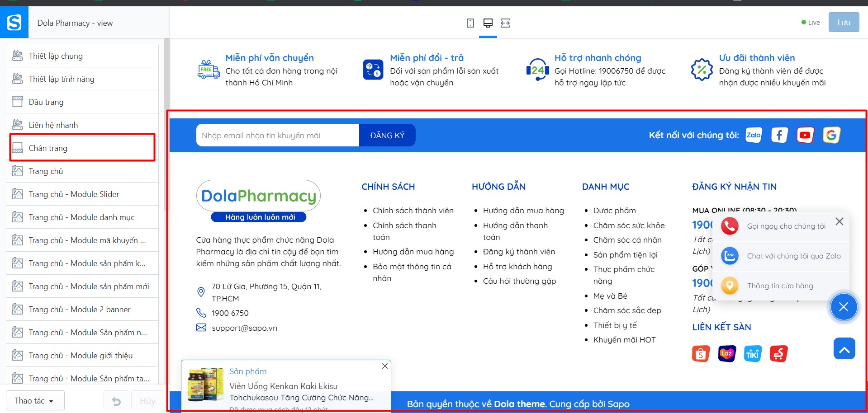The height and width of the screenshot is (413, 868).
Task: Click the support email envelope icon
Action: point(201,328)
